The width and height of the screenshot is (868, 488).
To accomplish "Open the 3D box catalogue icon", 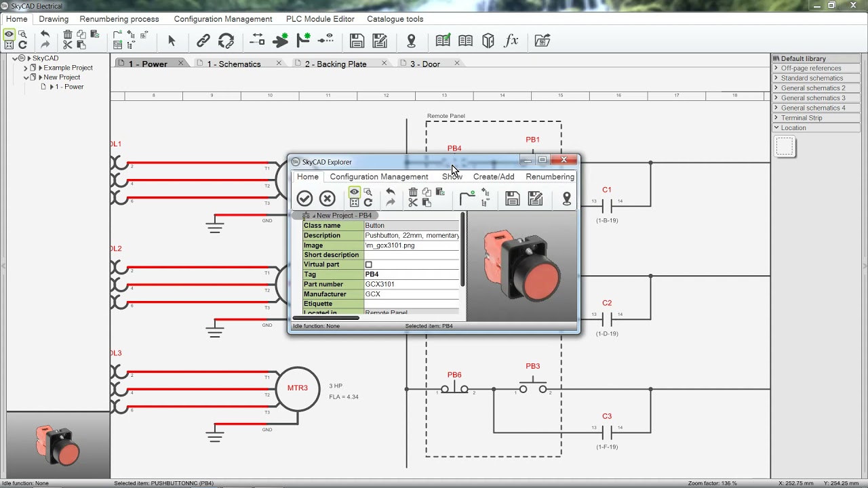I will click(488, 41).
